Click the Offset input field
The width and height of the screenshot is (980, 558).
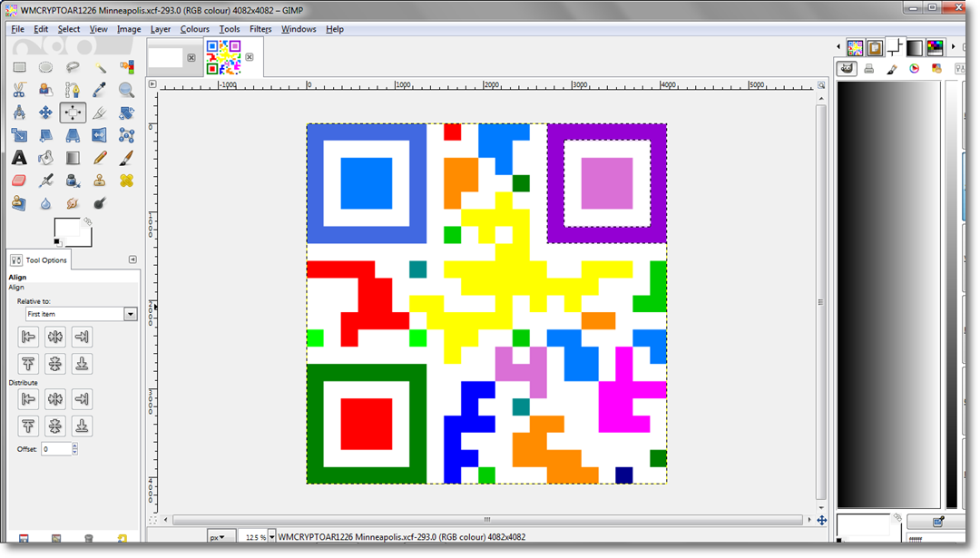click(x=56, y=448)
